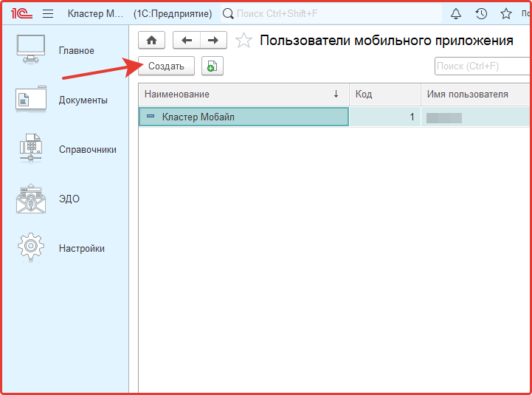Image resolution: width=532 pixels, height=395 pixels.
Task: Create new item by copying icon
Action: click(213, 66)
